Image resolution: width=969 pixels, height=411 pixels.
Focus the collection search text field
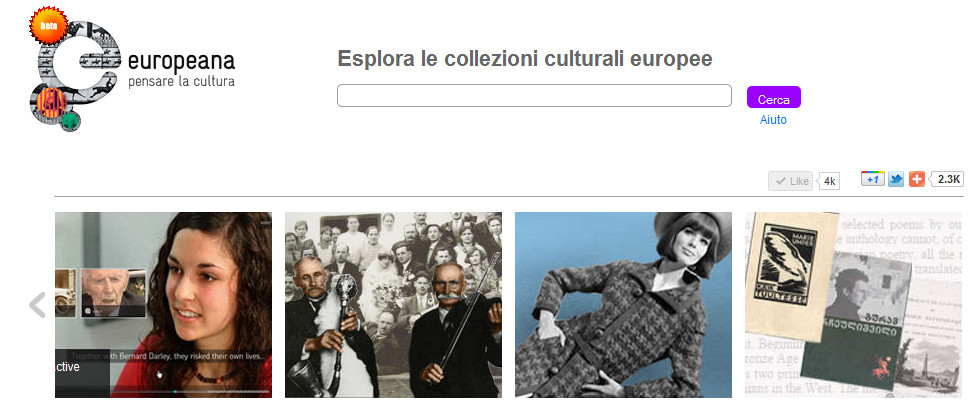535,96
